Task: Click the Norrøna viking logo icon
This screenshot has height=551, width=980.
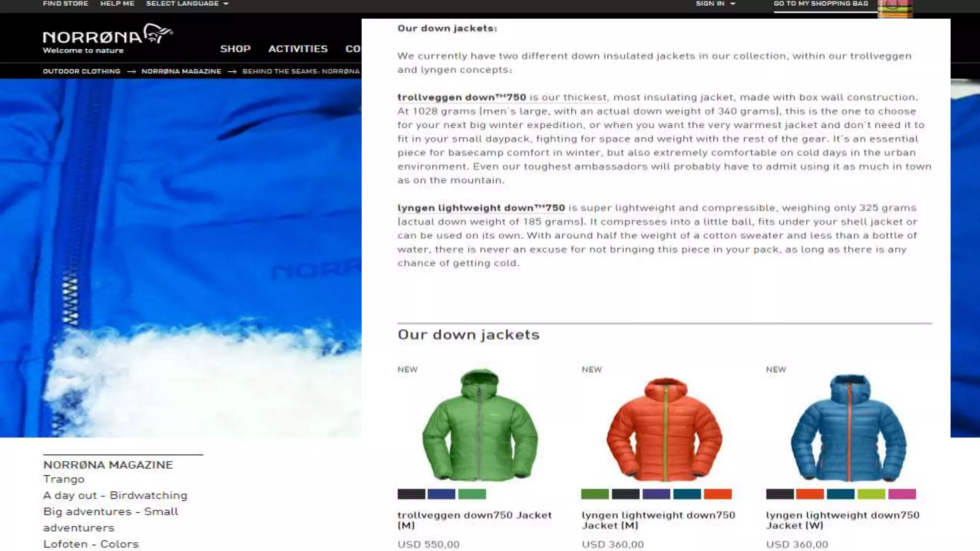Action: point(158,33)
